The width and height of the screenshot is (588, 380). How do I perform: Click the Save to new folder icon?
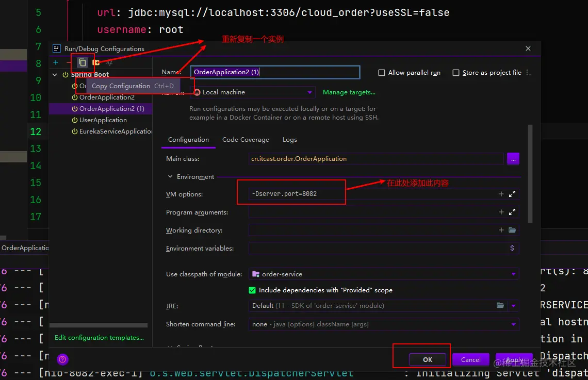click(96, 62)
